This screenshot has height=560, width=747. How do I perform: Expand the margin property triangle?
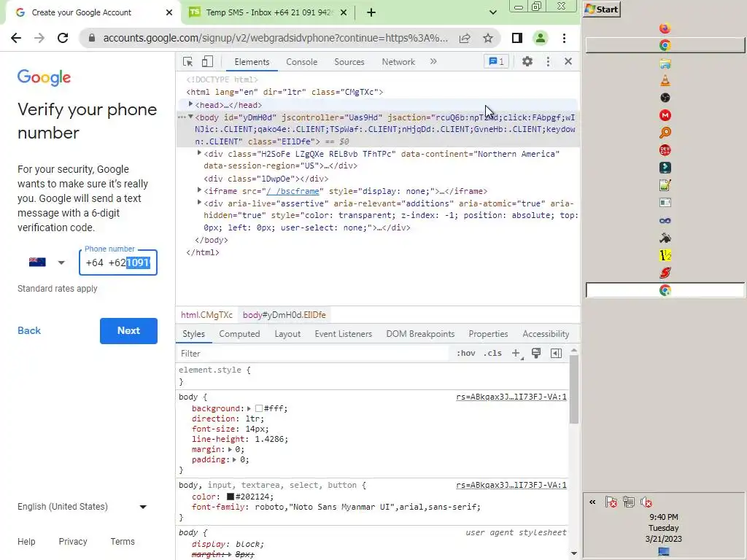point(230,449)
